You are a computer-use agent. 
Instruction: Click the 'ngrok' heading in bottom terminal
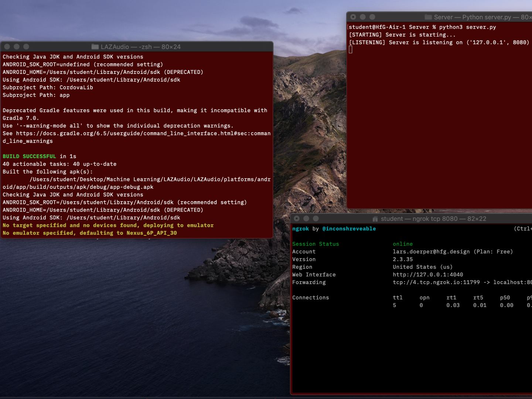pyautogui.click(x=300, y=229)
